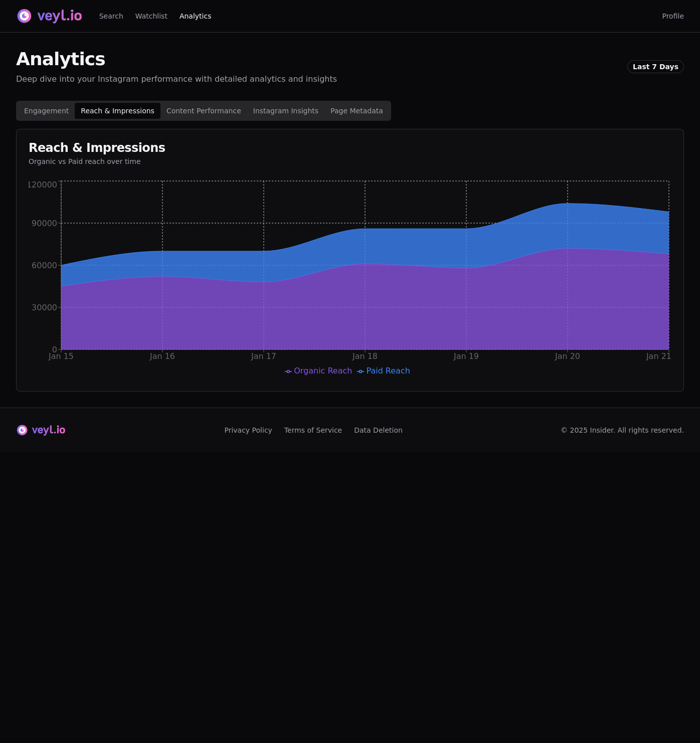This screenshot has height=743, width=700.
Task: Show the Page Metadata tab
Action: point(357,111)
